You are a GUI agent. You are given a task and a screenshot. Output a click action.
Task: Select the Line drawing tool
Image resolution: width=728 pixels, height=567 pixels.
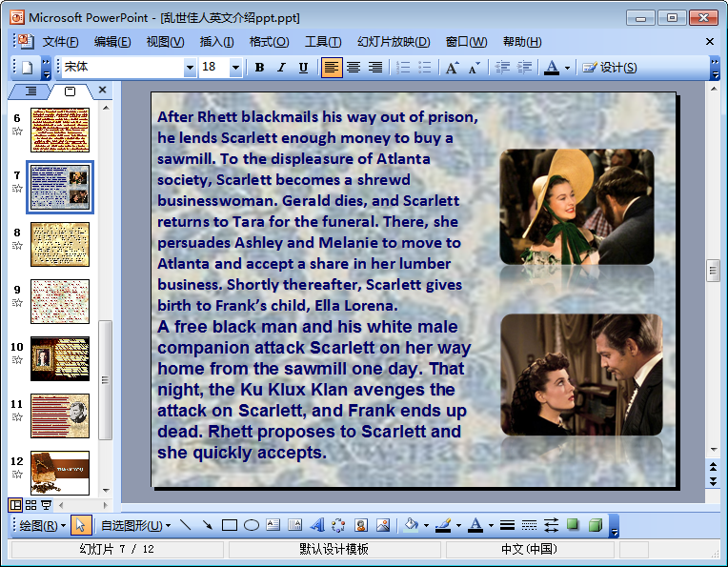[x=185, y=525]
